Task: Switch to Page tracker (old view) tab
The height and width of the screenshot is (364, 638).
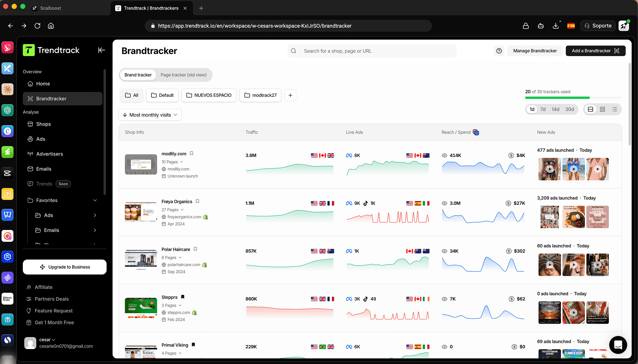Action: (183, 75)
